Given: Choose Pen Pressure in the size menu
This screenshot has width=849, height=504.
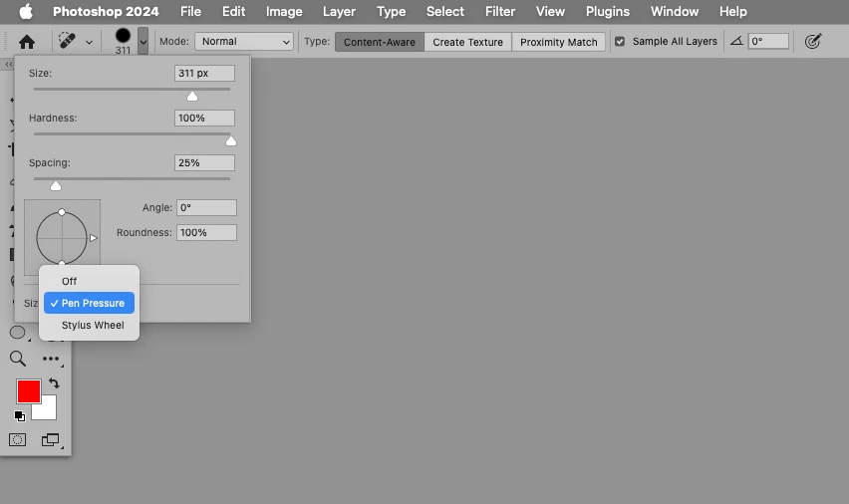Looking at the screenshot, I should [89, 303].
